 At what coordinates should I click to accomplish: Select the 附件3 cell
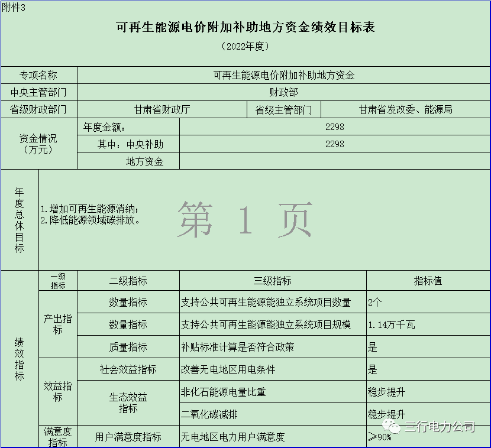click(x=13, y=5)
